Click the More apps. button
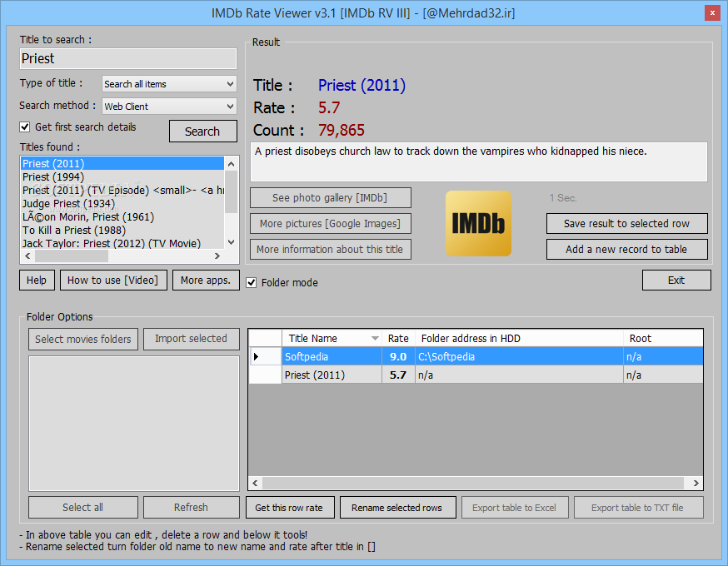Screen dimensions: 728x566 (206, 281)
